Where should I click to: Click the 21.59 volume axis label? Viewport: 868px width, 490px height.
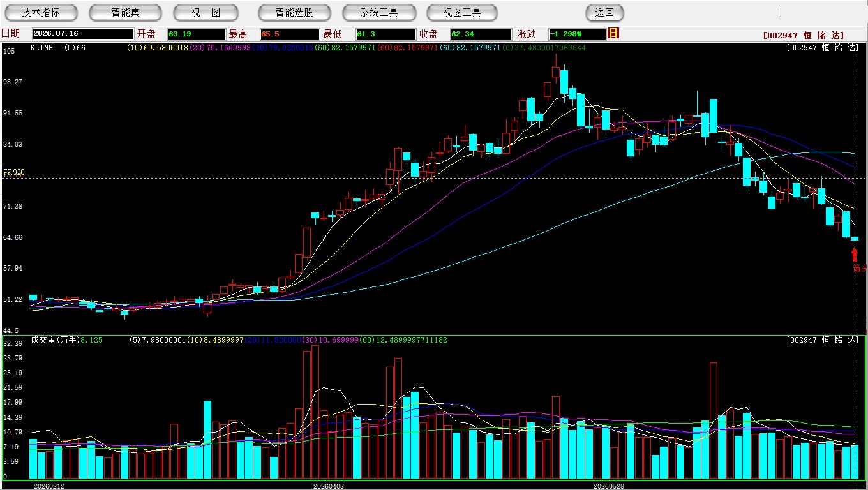click(x=13, y=387)
